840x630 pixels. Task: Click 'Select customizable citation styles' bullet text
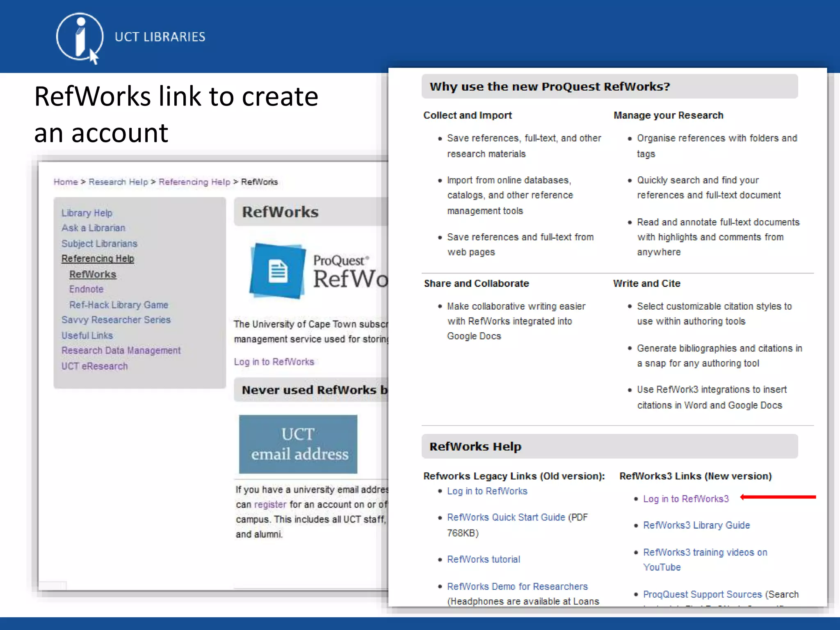tap(714, 314)
